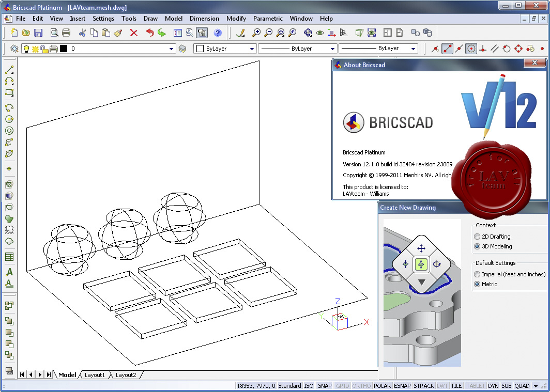Go to first layout tab arrow

pyautogui.click(x=22, y=375)
